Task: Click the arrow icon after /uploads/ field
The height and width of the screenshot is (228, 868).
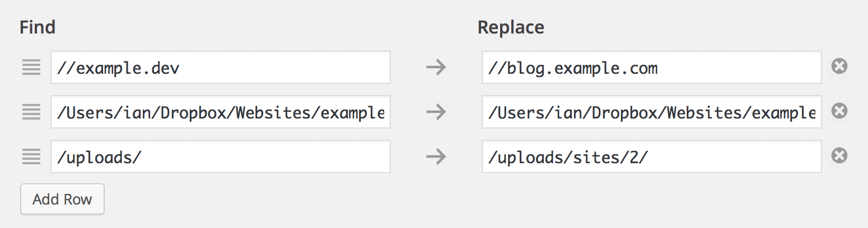Action: 436,156
